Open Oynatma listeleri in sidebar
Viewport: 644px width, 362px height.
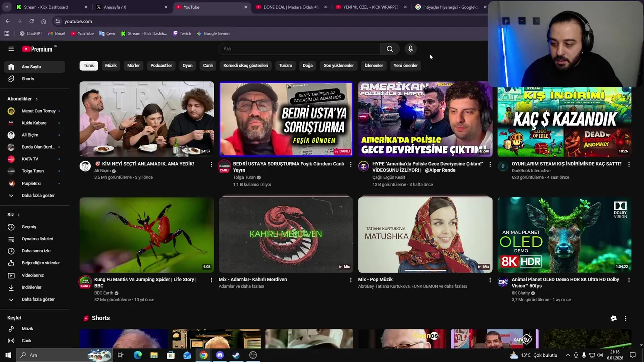click(x=34, y=239)
